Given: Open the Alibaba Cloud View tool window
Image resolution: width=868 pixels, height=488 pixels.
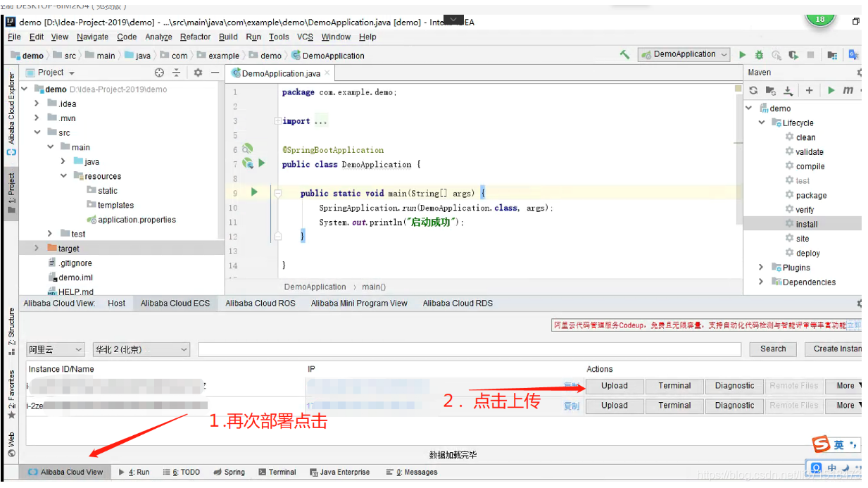Looking at the screenshot, I should pos(65,473).
